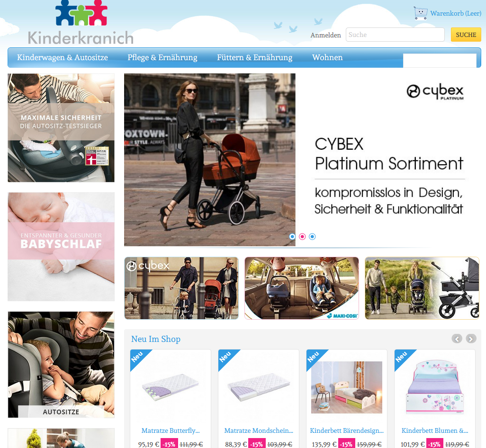This screenshot has width=486, height=448.
Task: Open Kinderbett Bärendesign product image
Action: [x=347, y=387]
